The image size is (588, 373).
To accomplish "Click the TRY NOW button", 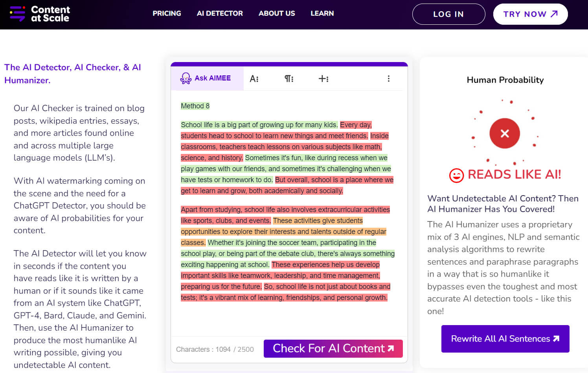I will [x=530, y=14].
